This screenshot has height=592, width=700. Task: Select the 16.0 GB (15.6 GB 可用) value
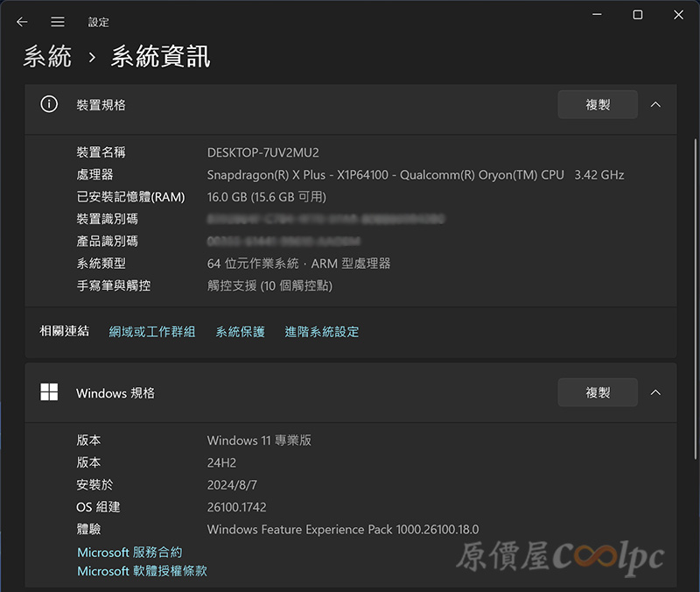(x=267, y=197)
